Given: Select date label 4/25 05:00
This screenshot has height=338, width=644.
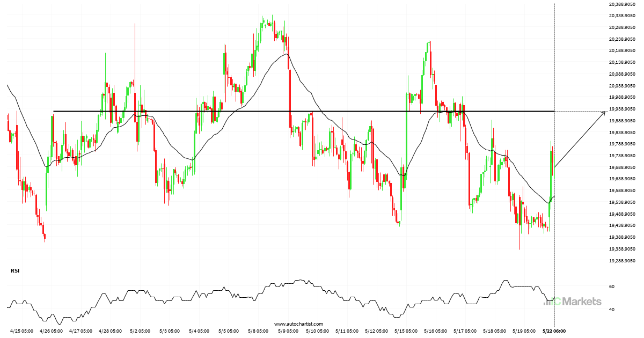Looking at the screenshot, I should coord(22,331).
